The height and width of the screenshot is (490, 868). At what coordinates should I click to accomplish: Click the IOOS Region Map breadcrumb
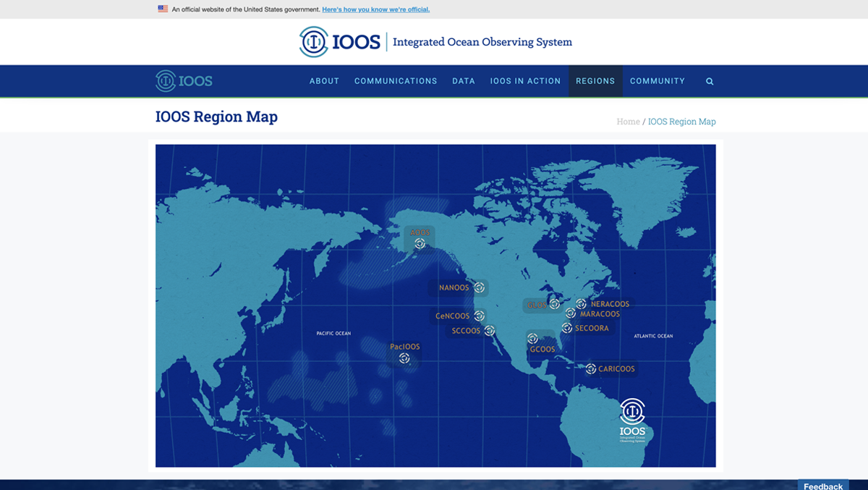point(682,122)
